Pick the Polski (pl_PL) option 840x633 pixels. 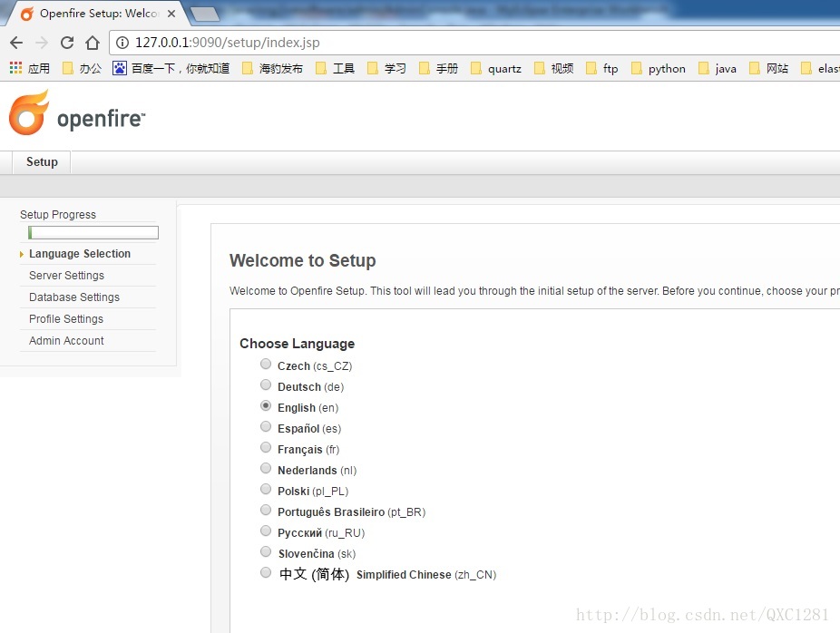(x=266, y=490)
